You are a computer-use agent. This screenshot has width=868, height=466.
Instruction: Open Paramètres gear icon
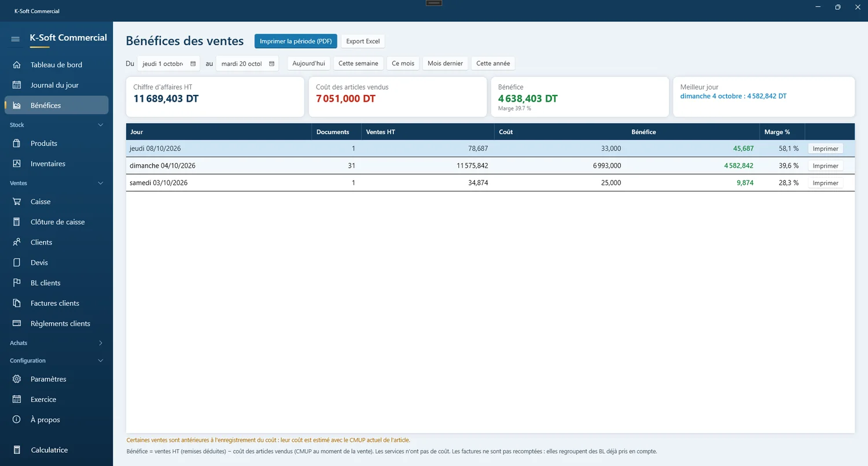17,379
